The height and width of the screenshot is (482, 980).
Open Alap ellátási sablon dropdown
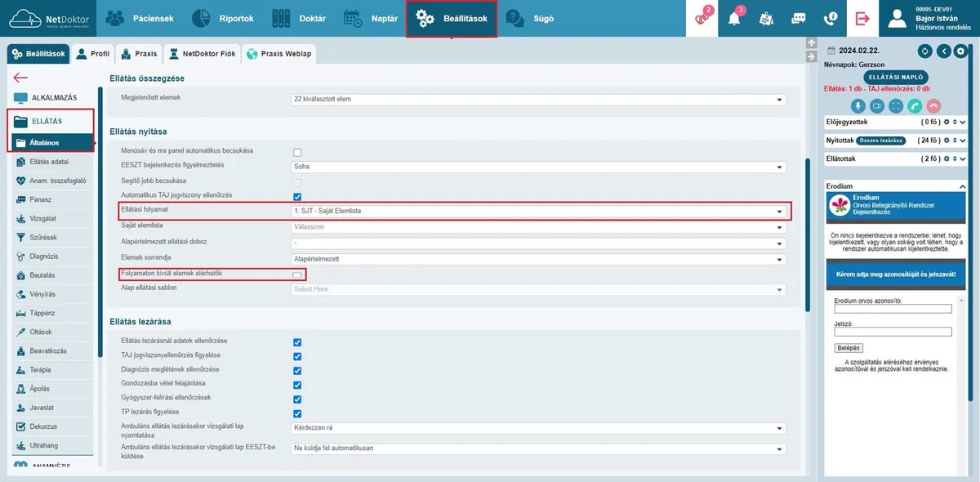point(539,289)
